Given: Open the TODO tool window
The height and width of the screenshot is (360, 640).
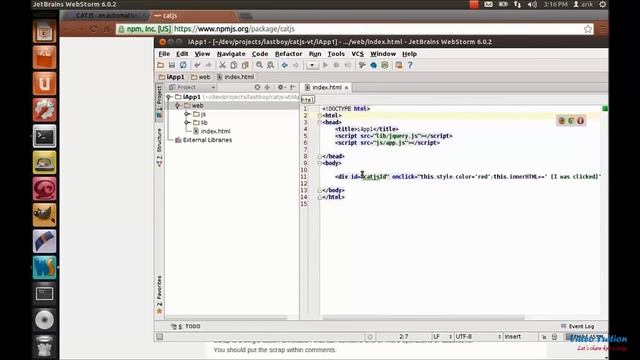Looking at the screenshot, I should 186,327.
